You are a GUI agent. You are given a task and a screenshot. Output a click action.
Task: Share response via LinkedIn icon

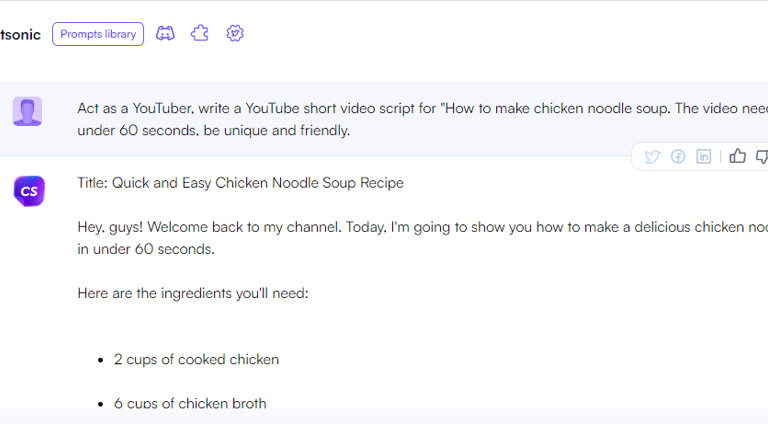tap(704, 156)
